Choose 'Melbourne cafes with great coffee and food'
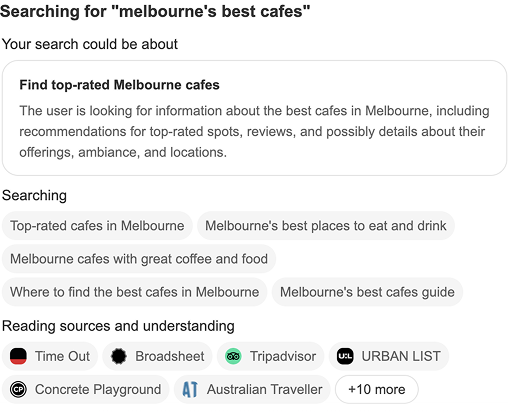 pos(139,259)
